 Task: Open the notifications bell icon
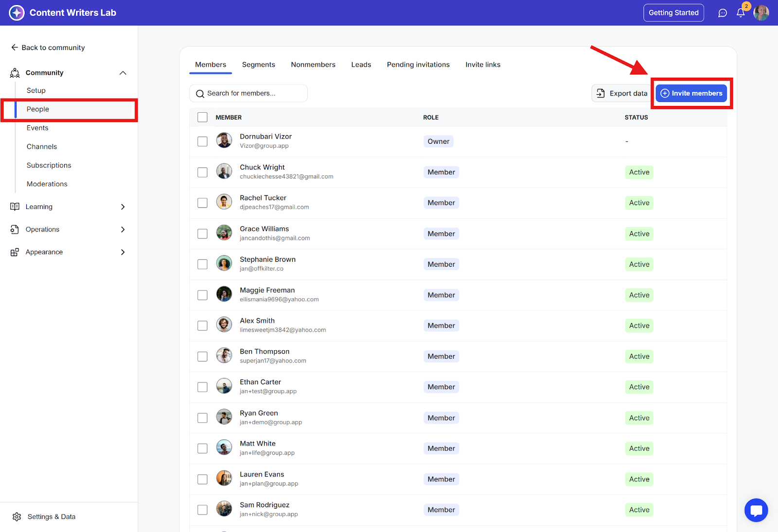coord(741,13)
